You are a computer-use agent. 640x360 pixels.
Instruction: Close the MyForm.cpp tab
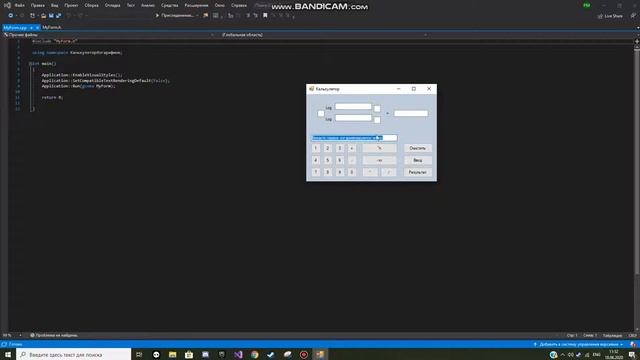pos(37,27)
